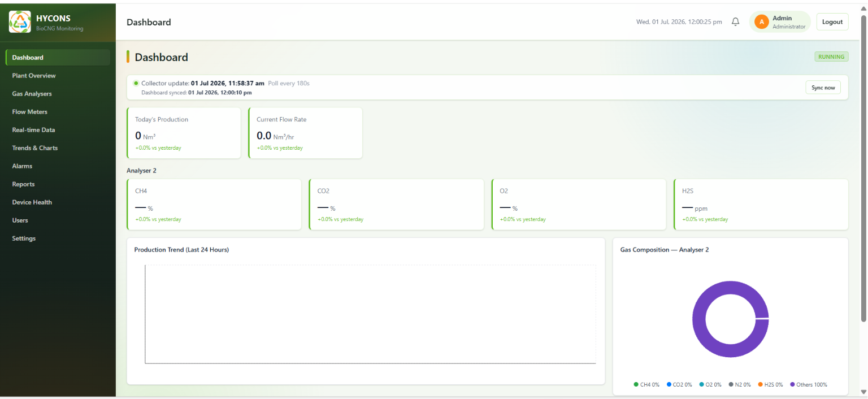Click the Sync now button
The image size is (868, 399).
click(823, 88)
